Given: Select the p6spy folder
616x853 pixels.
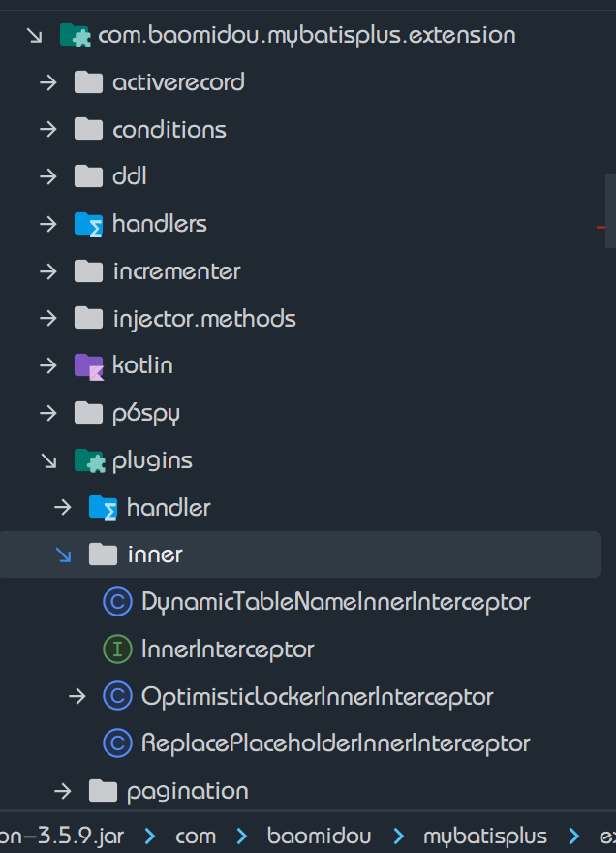Looking at the screenshot, I should point(145,413).
